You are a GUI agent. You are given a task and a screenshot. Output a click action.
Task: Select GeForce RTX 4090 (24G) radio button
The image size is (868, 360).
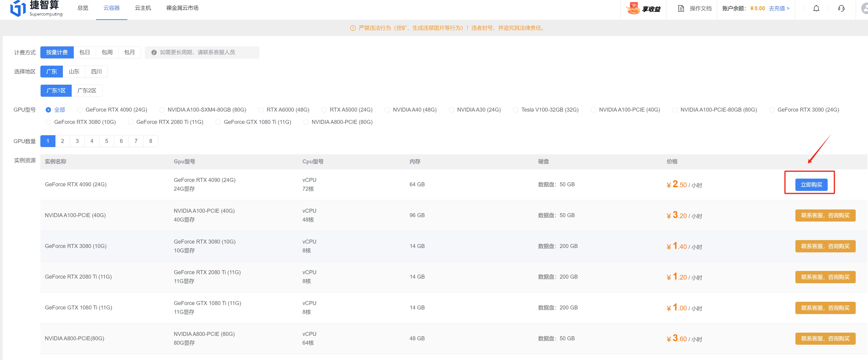80,110
